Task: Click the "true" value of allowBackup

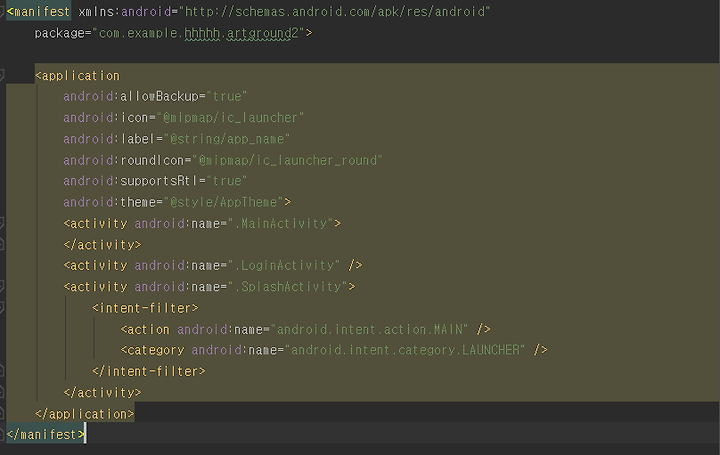Action: [x=227, y=96]
